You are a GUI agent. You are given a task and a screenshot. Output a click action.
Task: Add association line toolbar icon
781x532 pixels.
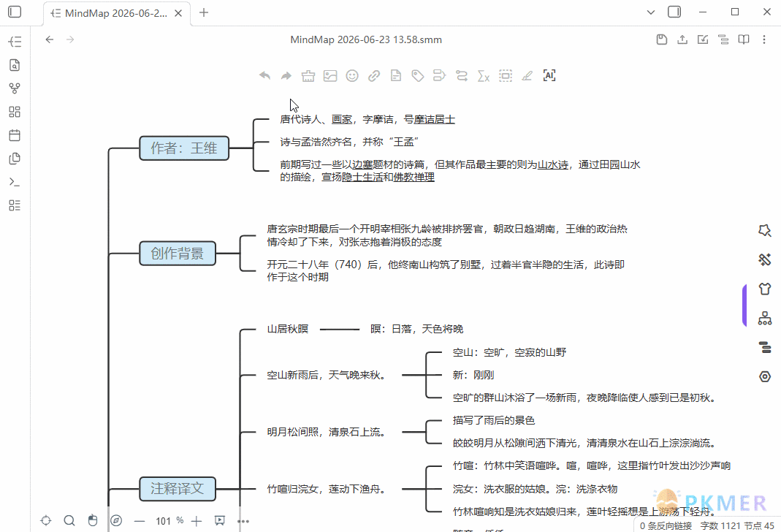pos(462,76)
